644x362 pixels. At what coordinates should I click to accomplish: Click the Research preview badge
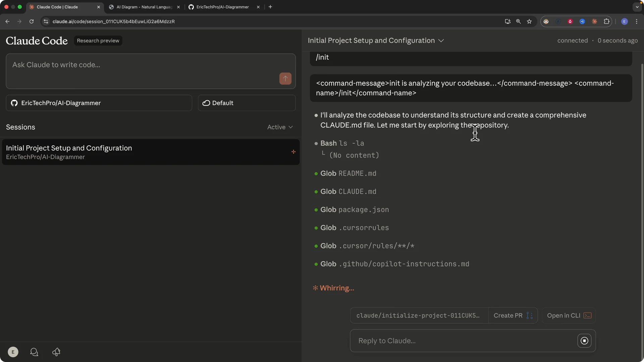[x=98, y=41]
